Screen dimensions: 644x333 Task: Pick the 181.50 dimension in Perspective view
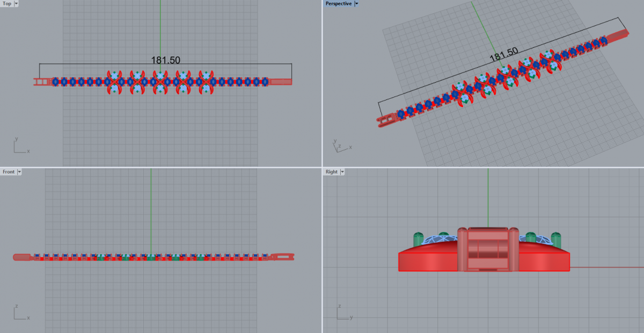click(503, 54)
